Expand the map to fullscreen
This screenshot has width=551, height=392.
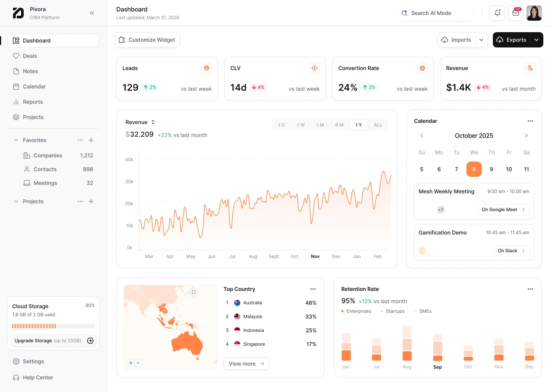pos(194,292)
